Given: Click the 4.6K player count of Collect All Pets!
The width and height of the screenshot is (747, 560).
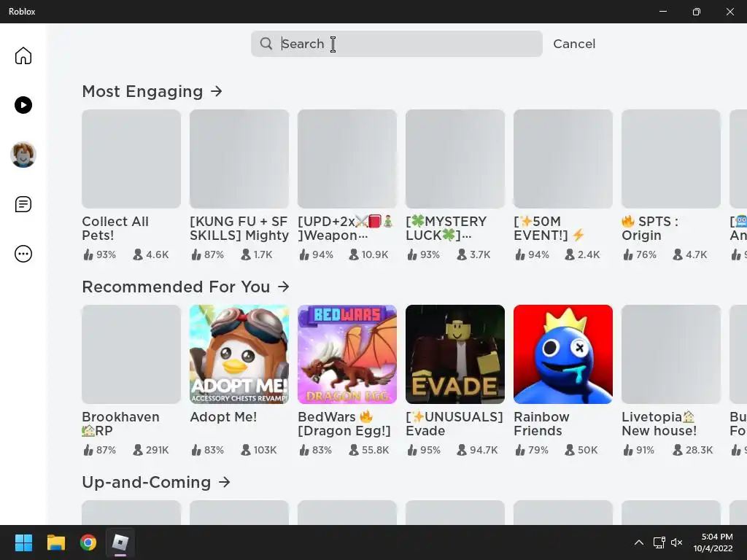Looking at the screenshot, I should (151, 254).
